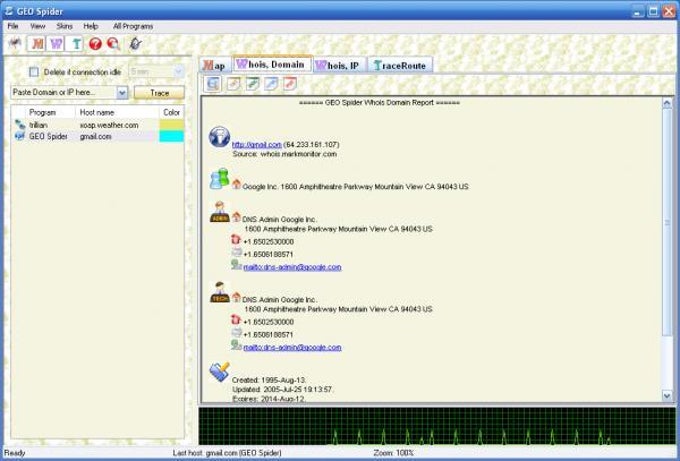This screenshot has height=461, width=680.
Task: Open the Help menu
Action: 91,26
